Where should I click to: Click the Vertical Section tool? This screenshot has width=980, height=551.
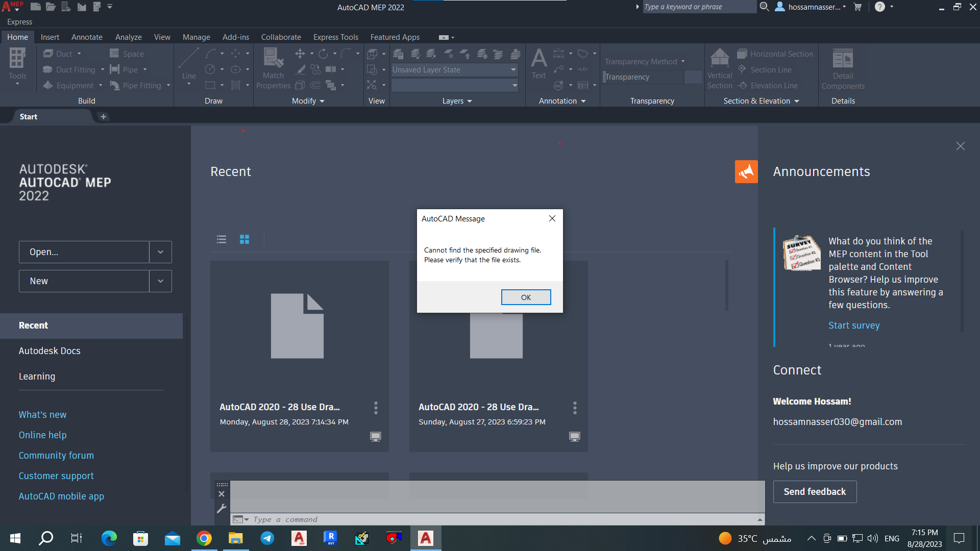pyautogui.click(x=720, y=68)
